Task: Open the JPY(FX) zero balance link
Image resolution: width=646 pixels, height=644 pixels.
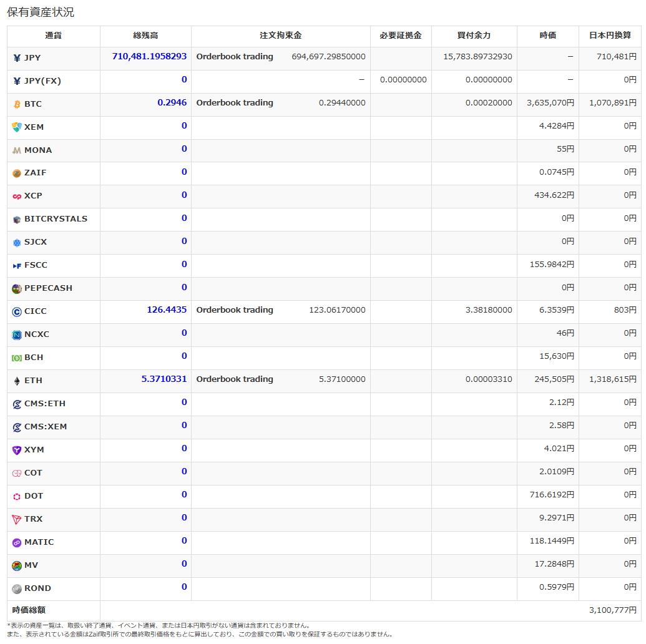Action: [x=184, y=79]
